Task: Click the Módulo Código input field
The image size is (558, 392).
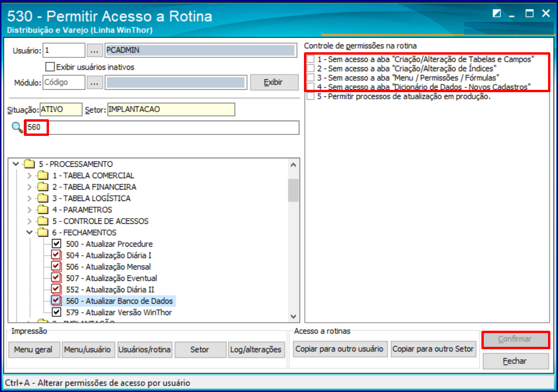Action: point(64,83)
